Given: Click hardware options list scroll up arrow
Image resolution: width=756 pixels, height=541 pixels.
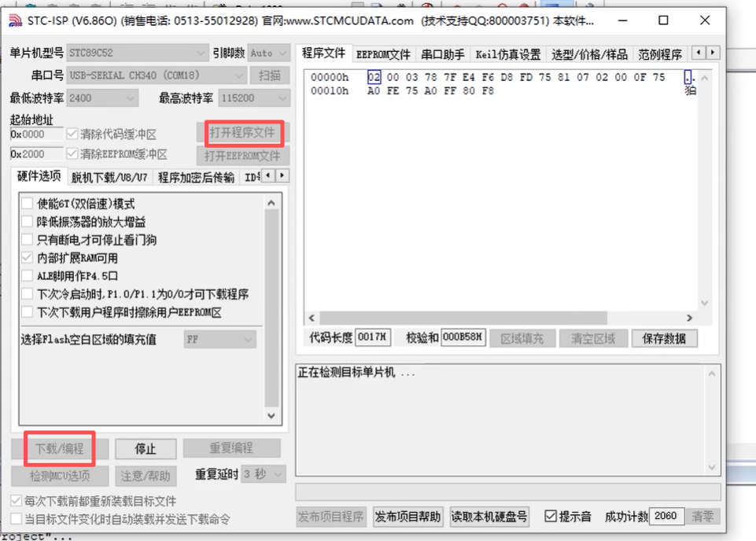Looking at the screenshot, I should [x=271, y=203].
